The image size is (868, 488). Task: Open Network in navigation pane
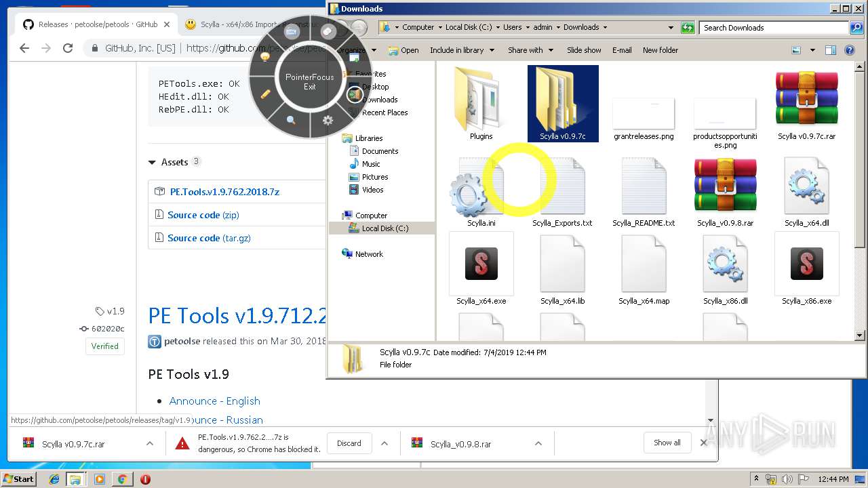coord(369,254)
